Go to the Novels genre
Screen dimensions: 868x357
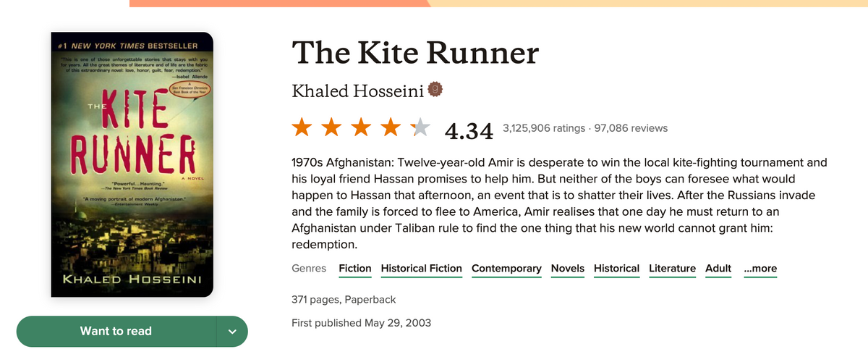pyautogui.click(x=568, y=269)
